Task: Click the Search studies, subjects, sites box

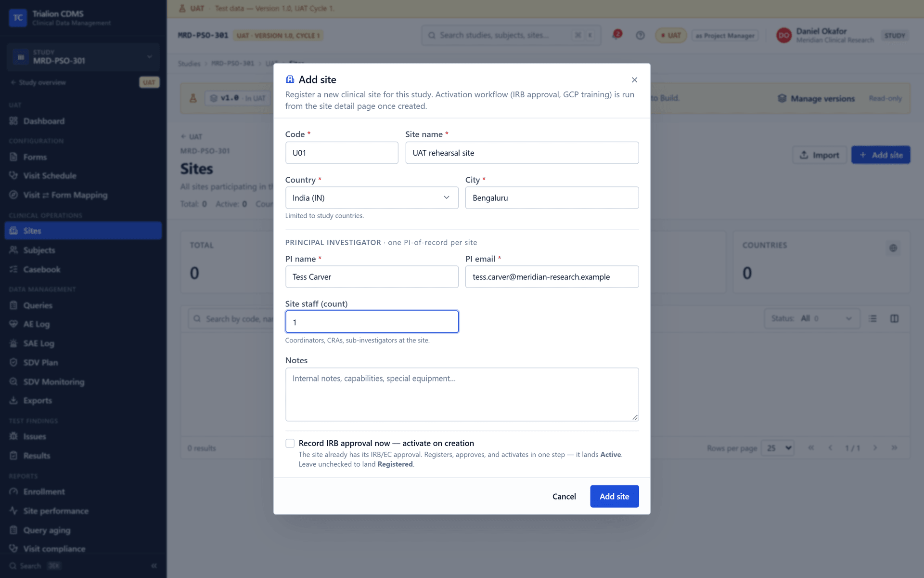Action: point(511,35)
